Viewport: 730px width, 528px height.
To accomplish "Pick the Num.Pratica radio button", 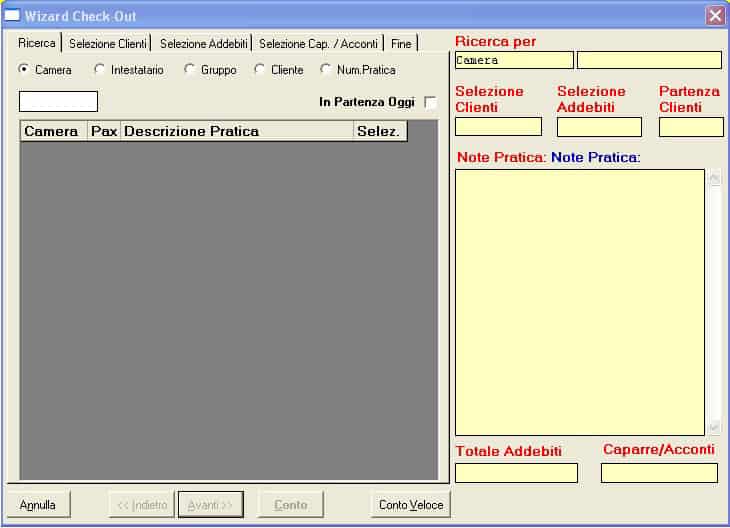I will pyautogui.click(x=326, y=69).
